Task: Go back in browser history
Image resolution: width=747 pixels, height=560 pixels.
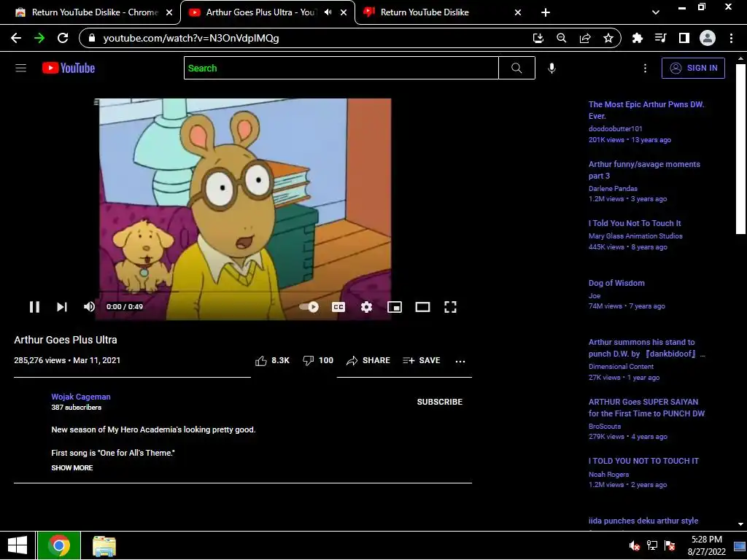Action: 16,38
